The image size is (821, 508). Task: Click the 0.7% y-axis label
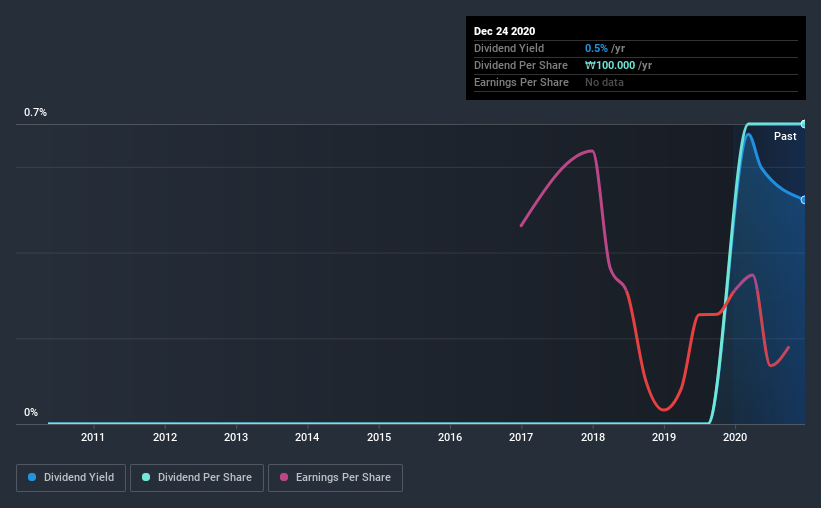(x=35, y=113)
